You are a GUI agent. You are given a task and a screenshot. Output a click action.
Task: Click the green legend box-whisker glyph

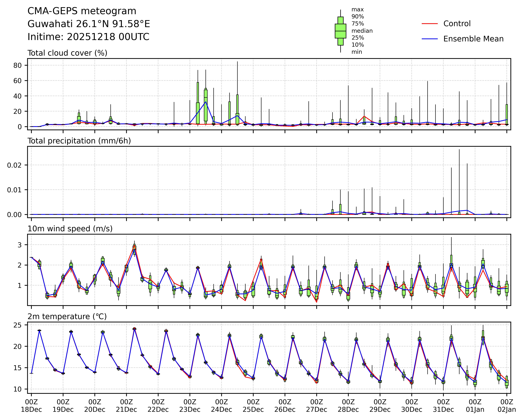pyautogui.click(x=340, y=31)
